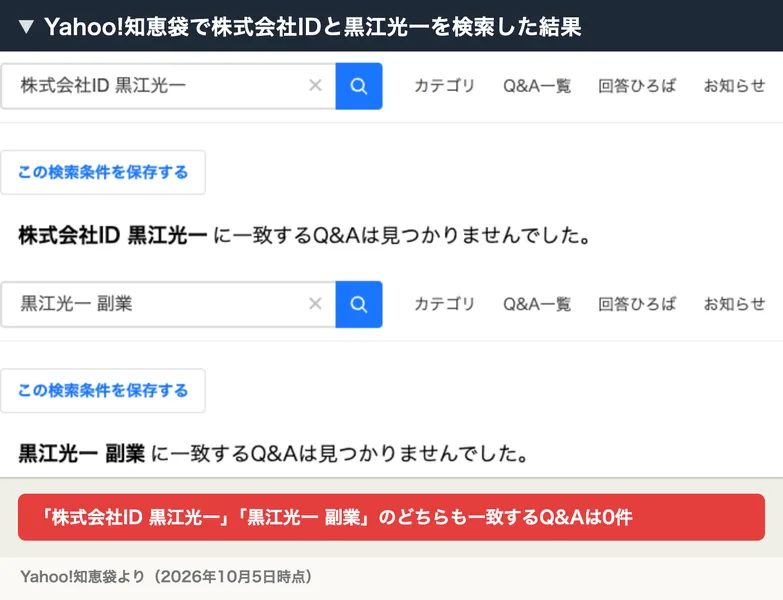The image size is (783, 600).
Task: Open 回答ひろば in the upper navigation
Action: tap(637, 86)
